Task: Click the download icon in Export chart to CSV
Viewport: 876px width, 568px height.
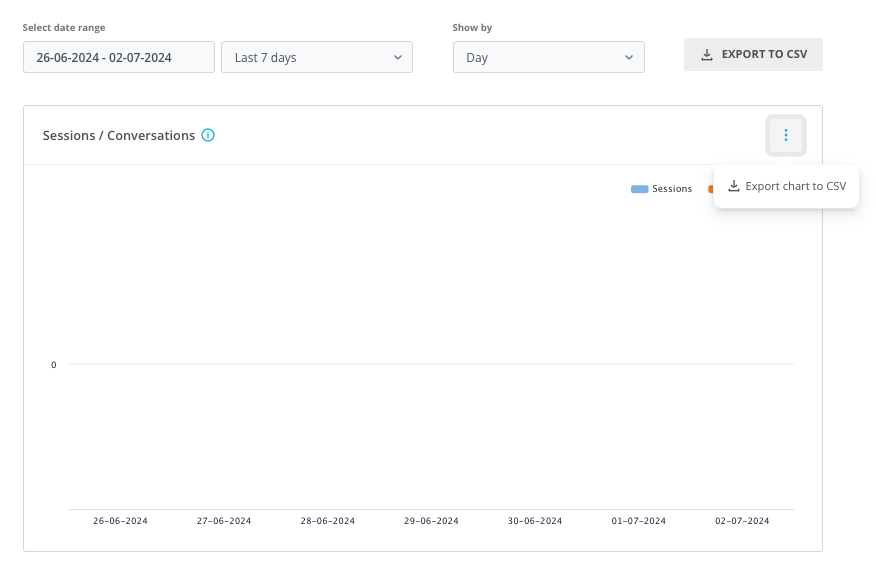Action: click(734, 186)
